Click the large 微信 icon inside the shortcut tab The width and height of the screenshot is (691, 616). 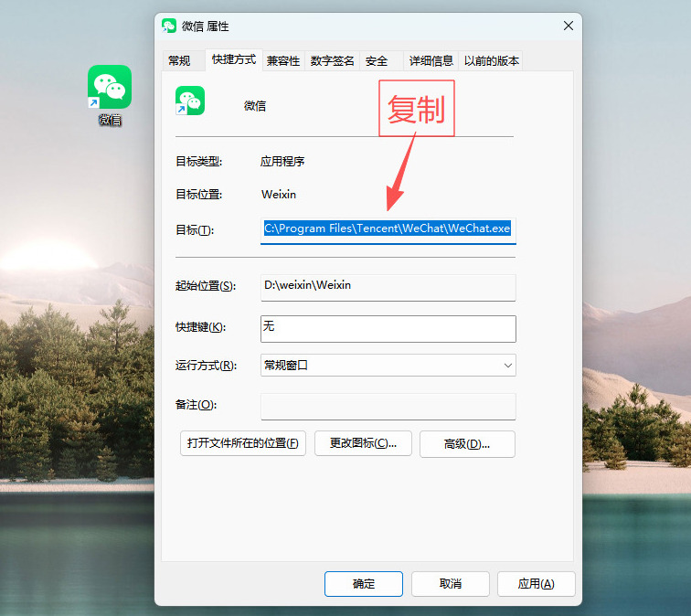click(x=190, y=101)
